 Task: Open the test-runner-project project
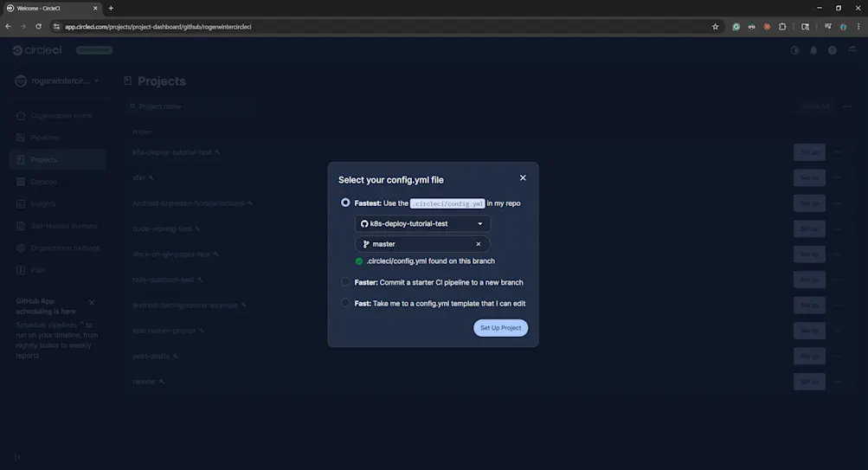(164, 331)
